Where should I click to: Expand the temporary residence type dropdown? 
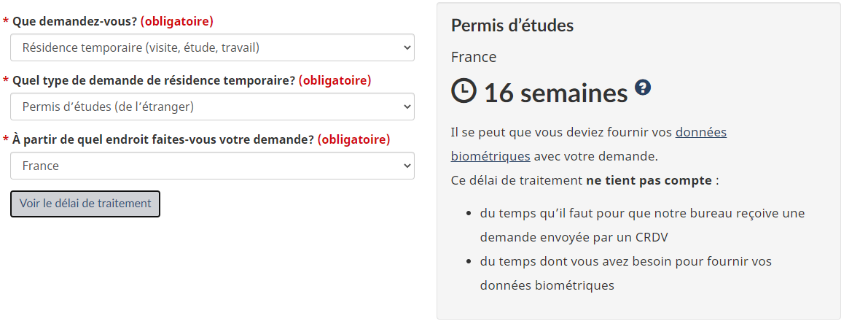click(x=212, y=107)
